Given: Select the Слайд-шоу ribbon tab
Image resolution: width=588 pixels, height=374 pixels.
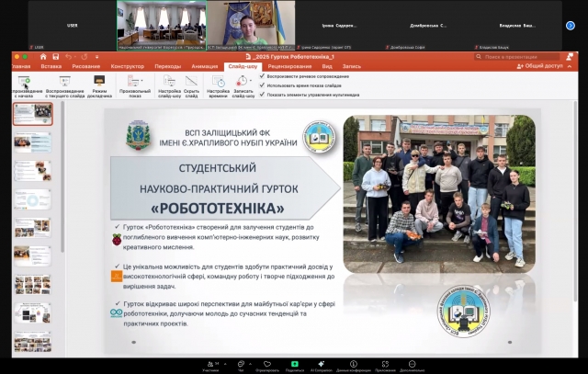Looking at the screenshot, I should [x=243, y=66].
